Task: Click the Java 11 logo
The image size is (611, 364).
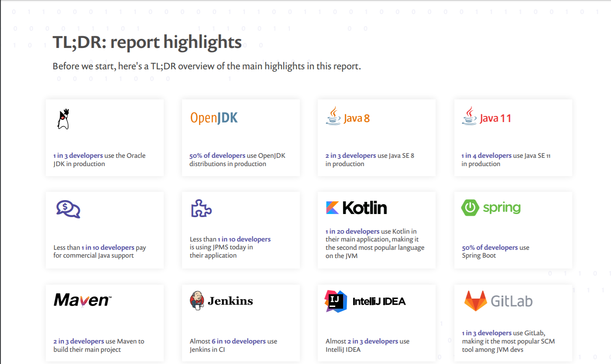Action: (x=487, y=116)
